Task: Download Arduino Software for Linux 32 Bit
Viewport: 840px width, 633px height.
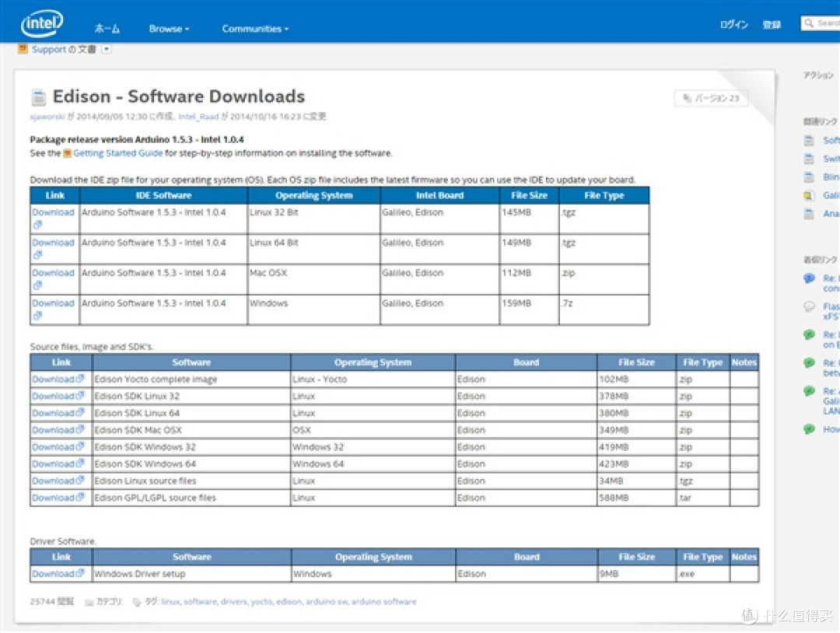Action: 53,212
